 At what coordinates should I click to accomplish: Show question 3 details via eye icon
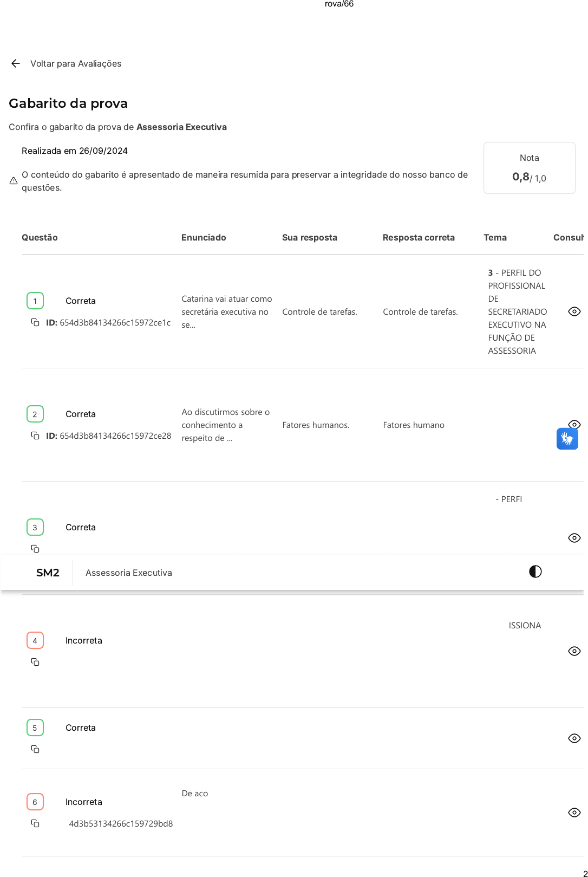(x=574, y=538)
